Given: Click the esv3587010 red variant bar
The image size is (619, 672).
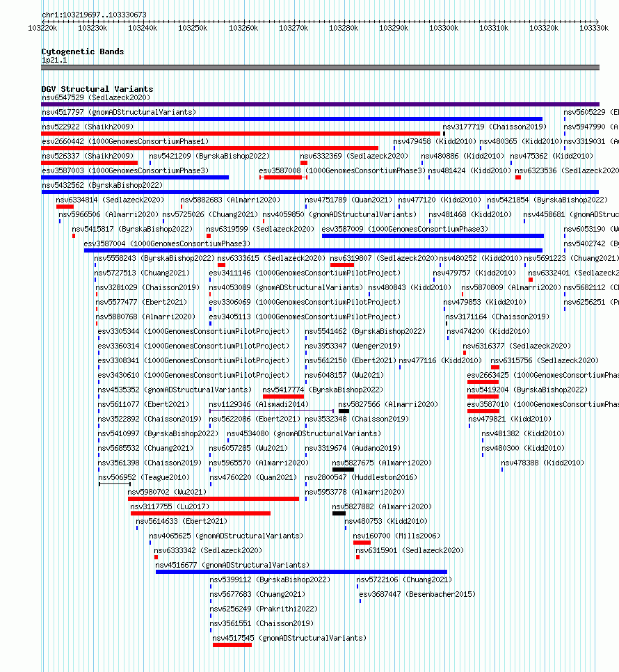Looking at the screenshot, I should (483, 410).
